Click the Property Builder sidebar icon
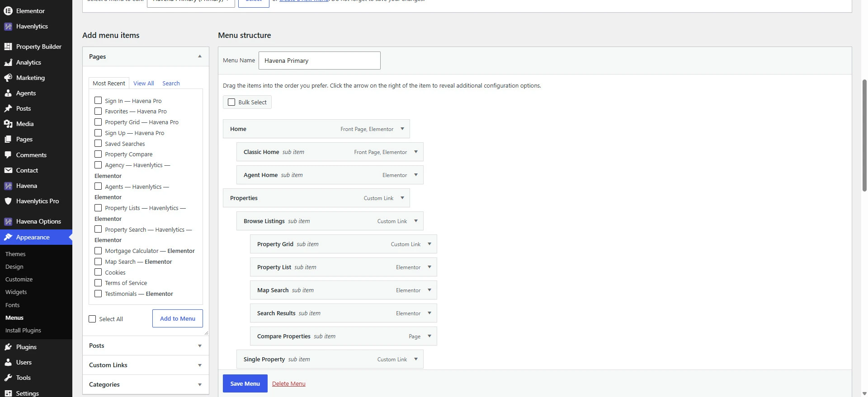The image size is (868, 397). 8,47
